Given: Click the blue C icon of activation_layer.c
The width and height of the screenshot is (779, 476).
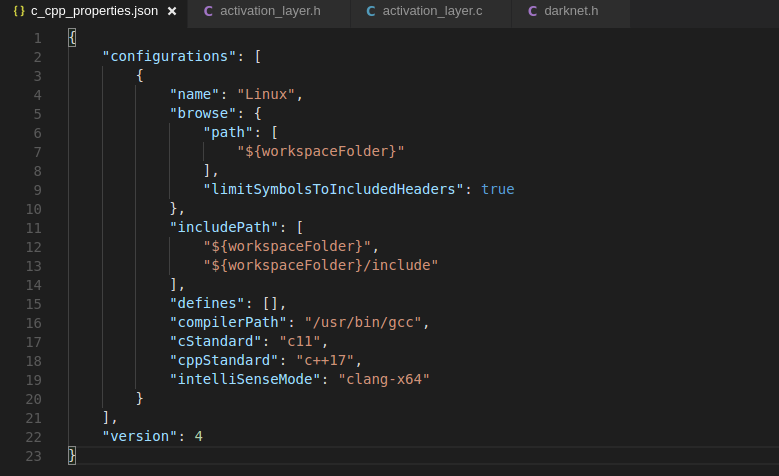Looking at the screenshot, I should 371,11.
